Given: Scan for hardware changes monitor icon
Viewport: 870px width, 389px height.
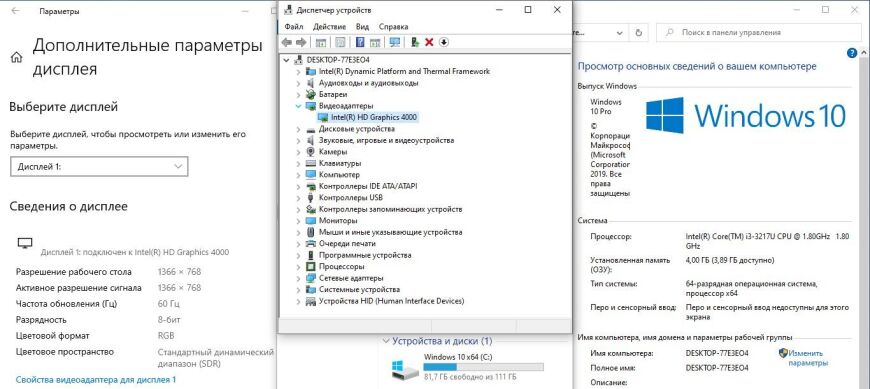Looking at the screenshot, I should pos(395,43).
